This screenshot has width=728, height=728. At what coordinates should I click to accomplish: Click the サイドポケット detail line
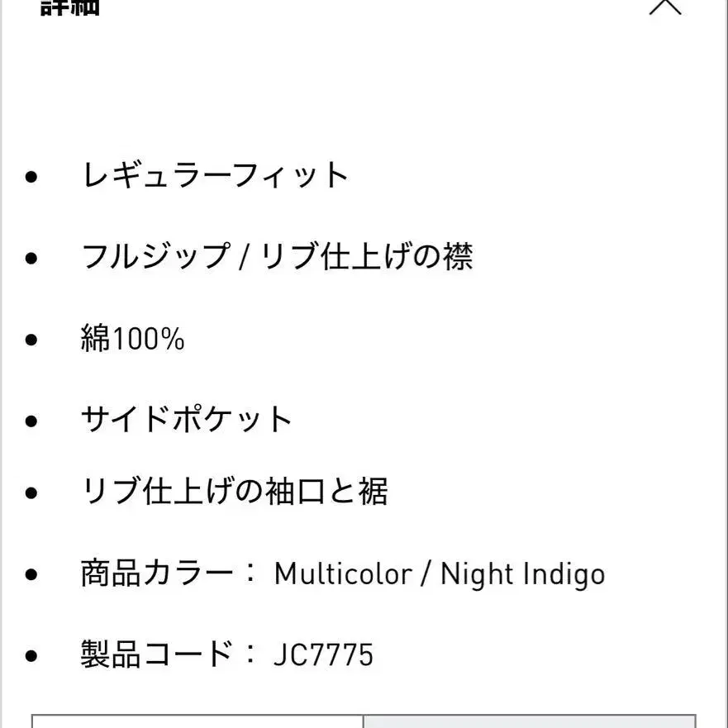pos(186,419)
